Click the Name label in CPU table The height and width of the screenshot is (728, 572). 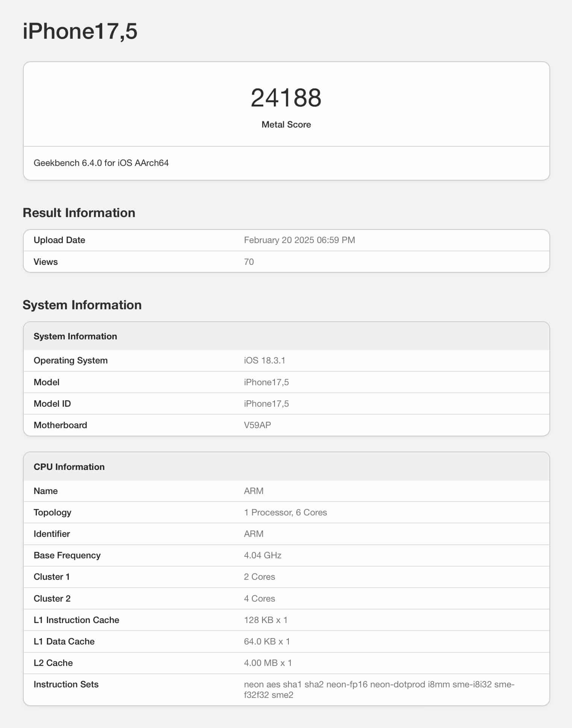point(46,491)
